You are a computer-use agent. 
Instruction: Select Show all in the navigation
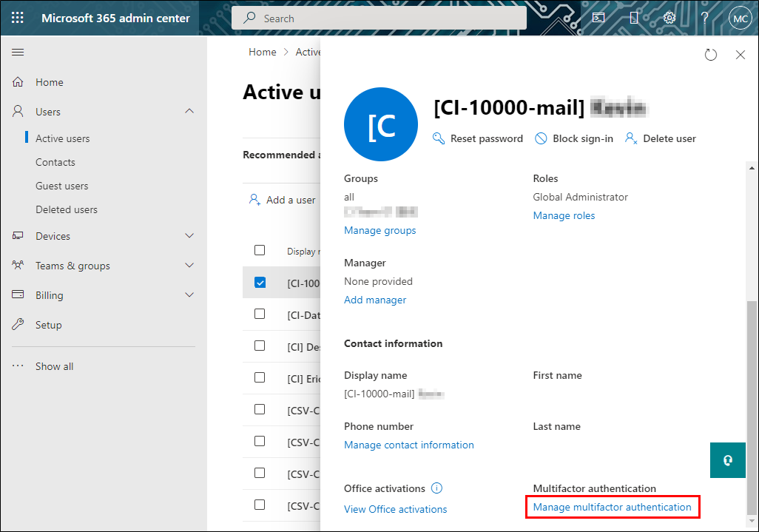54,366
